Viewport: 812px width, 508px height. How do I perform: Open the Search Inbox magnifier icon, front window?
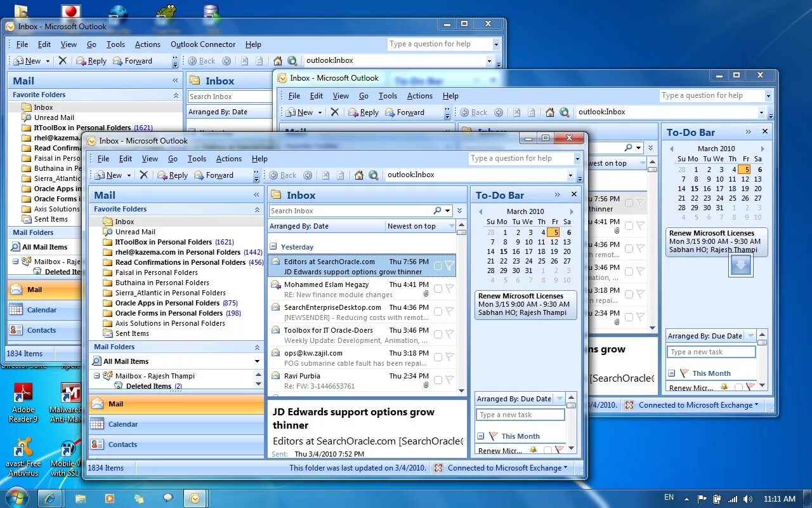pos(437,211)
